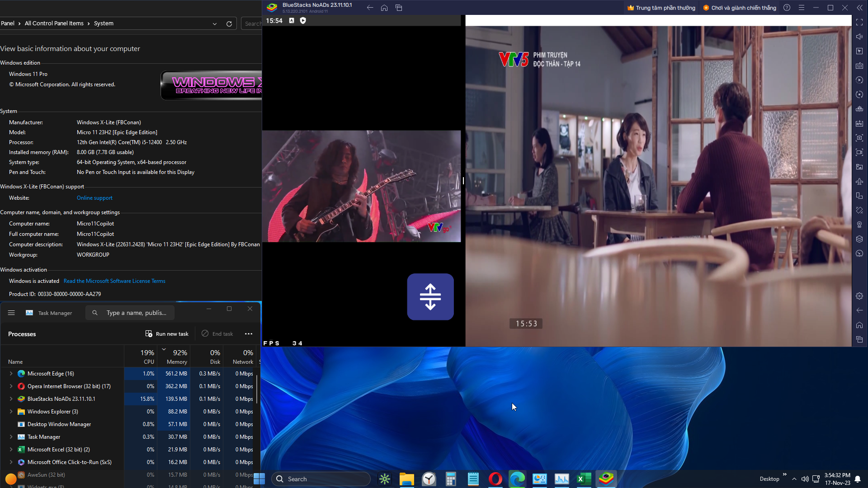Viewport: 868px width, 488px height.
Task: Sort processes by Disk column
Action: [207, 357]
